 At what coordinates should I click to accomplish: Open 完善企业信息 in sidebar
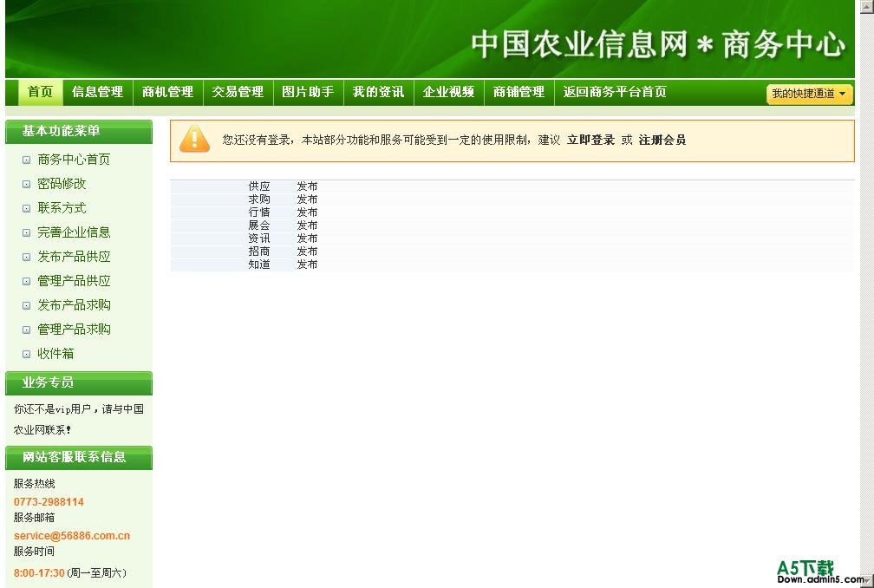pos(74,232)
